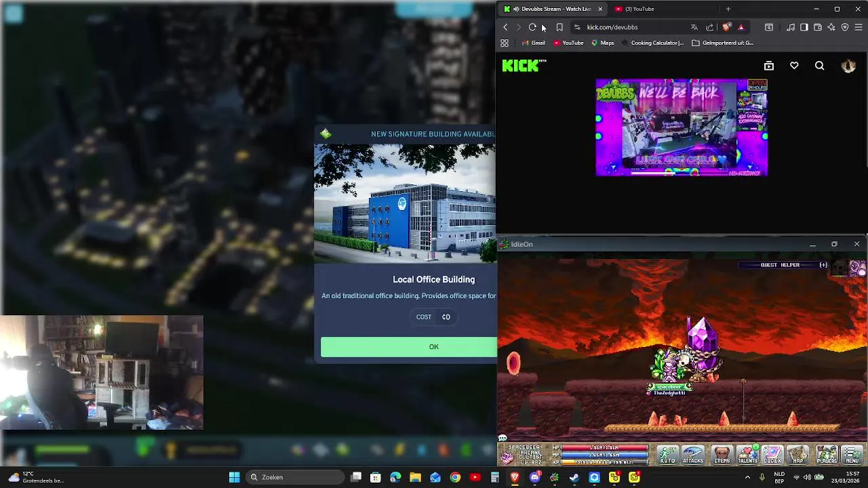Open CODEX book in IdleOn
Image resolution: width=868 pixels, height=488 pixels.
pyautogui.click(x=772, y=455)
